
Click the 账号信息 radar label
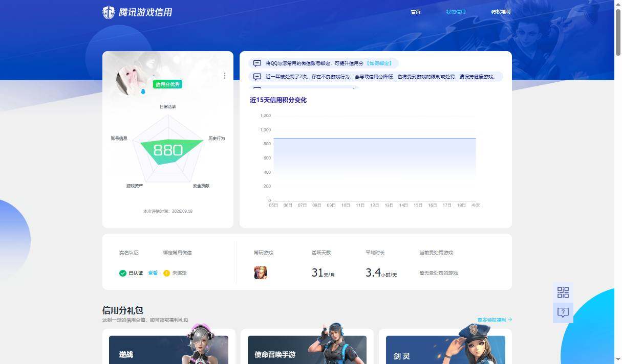(119, 139)
